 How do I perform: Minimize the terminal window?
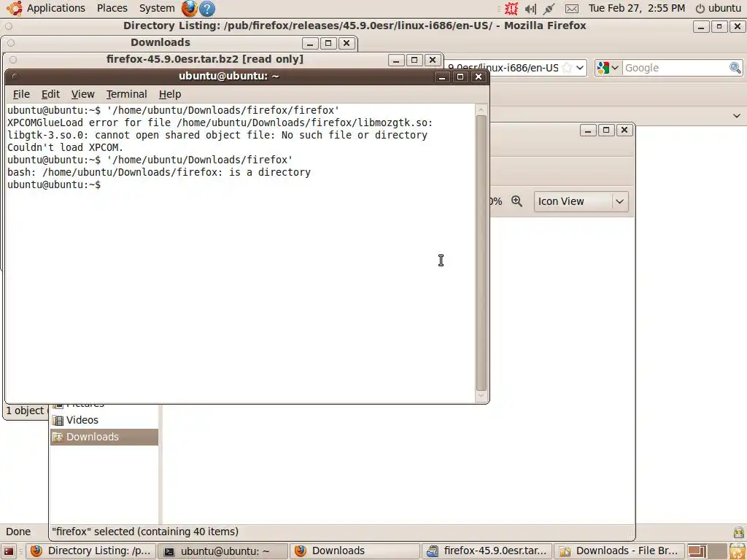[x=442, y=77]
